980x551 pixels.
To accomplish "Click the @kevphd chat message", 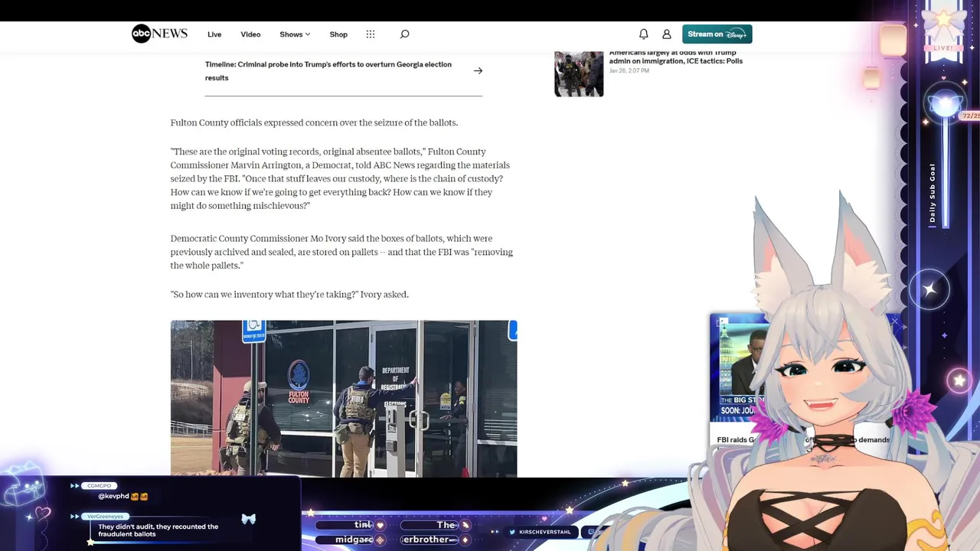I will (122, 496).
